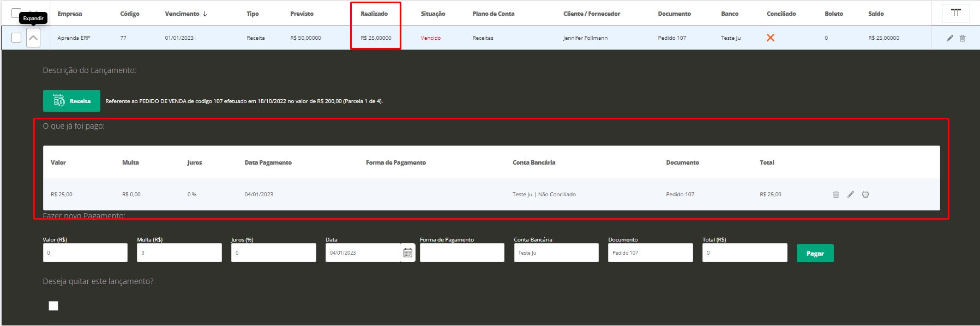Click the trash icon in the top row

pos(963,38)
